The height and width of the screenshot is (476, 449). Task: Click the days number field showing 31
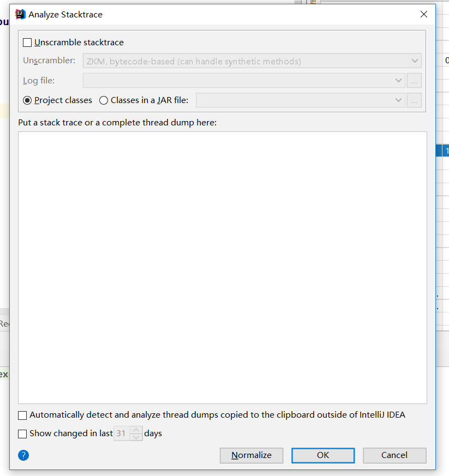tap(121, 434)
